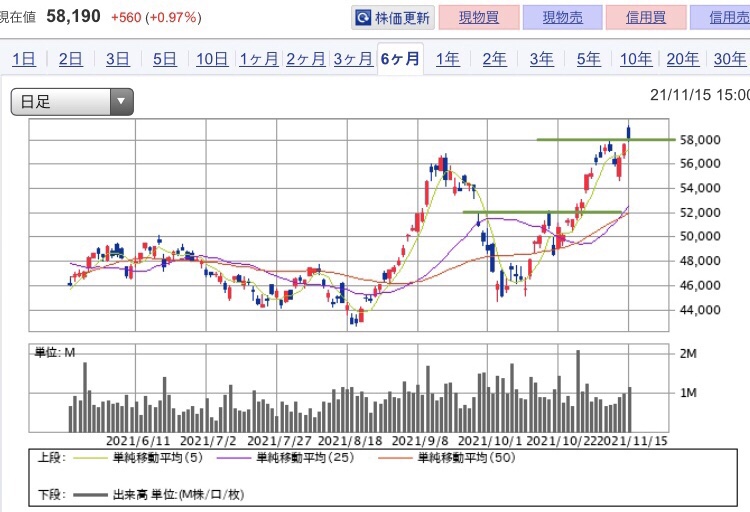
Task: Click the 株価更新 refresh button
Action: [x=393, y=18]
